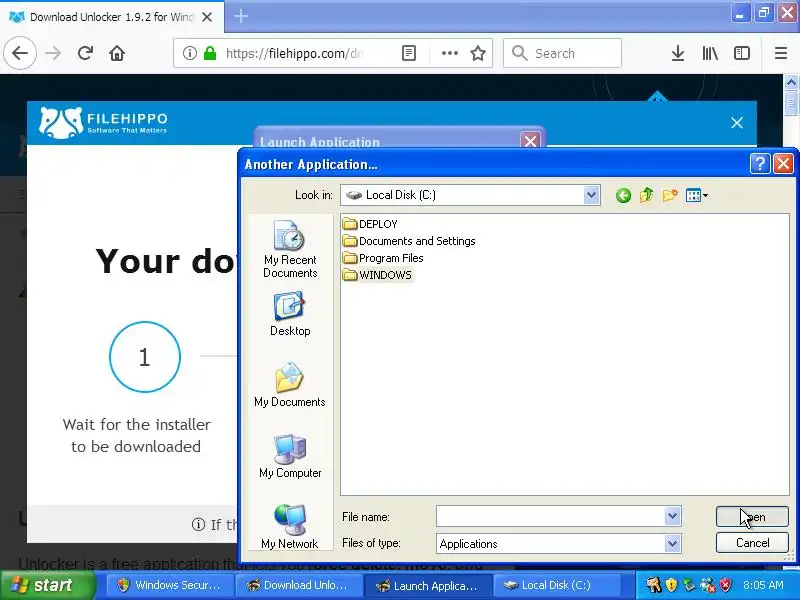Switch to Local Disk (C:) taskbar item
Image resolution: width=800 pixels, height=600 pixels.
pyautogui.click(x=557, y=585)
